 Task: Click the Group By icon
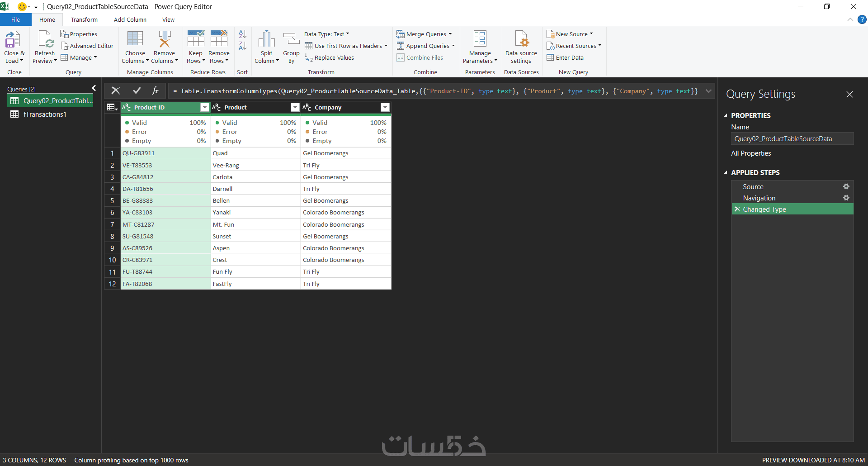[291, 39]
